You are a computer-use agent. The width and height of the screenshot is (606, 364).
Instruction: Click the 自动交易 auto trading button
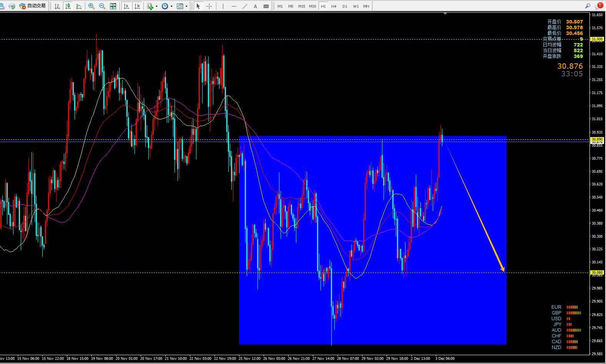click(33, 6)
